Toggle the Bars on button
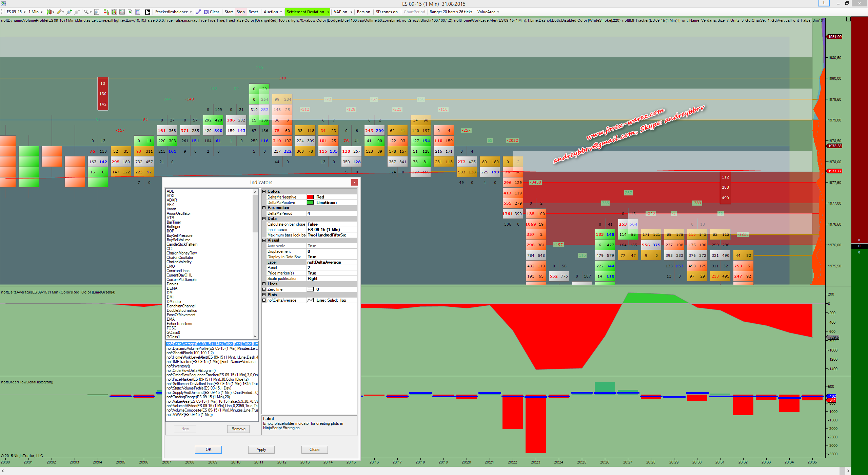This screenshot has height=475, width=868. pos(363,12)
